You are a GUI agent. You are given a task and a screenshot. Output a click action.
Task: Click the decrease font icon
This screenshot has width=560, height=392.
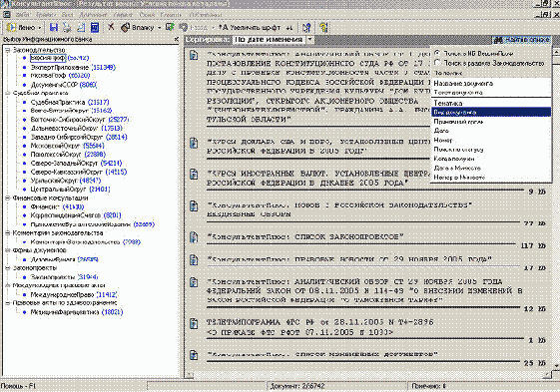coord(288,28)
